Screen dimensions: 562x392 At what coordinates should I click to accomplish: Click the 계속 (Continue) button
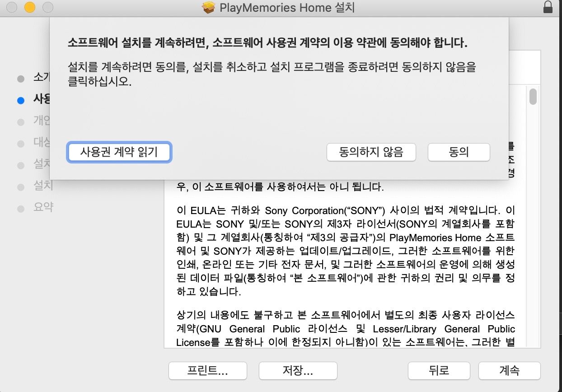point(509,371)
